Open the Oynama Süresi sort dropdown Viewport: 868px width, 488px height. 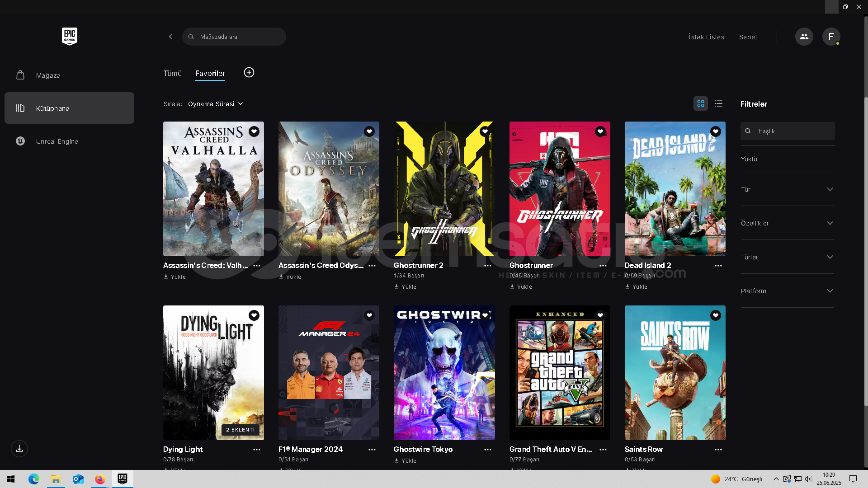pyautogui.click(x=216, y=104)
